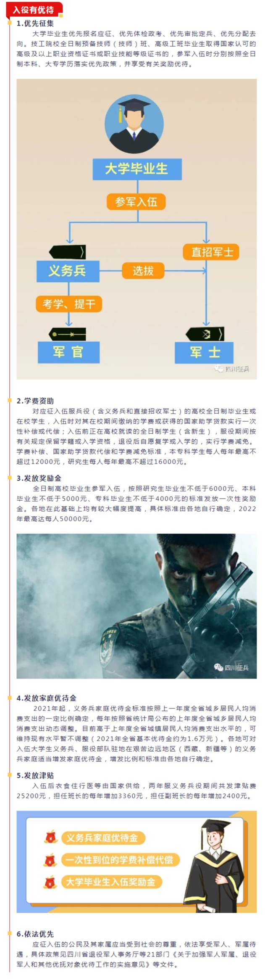Click the 大学毕业生 blue box
Viewport: 265px width, 980px height.
tap(137, 169)
